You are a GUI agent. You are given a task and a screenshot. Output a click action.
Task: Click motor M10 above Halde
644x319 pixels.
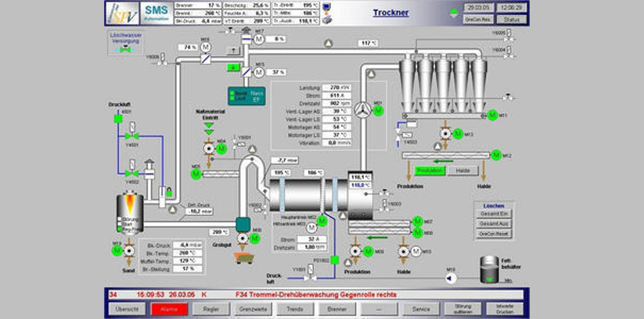(416, 251)
